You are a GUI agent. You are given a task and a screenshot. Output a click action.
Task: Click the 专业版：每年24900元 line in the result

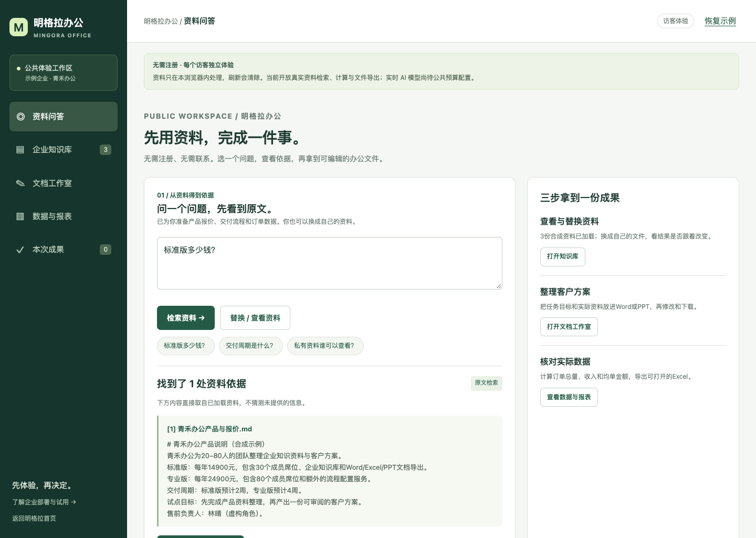tap(271, 479)
